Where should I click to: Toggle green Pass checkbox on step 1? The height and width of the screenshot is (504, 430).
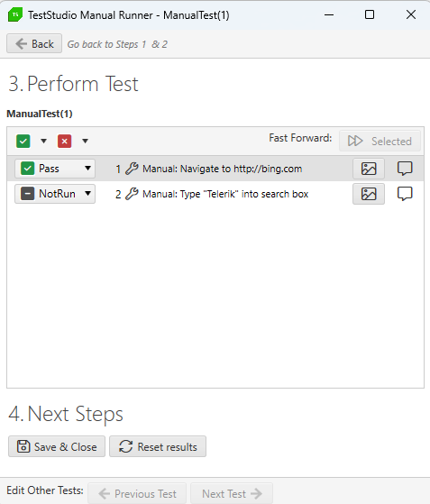click(x=27, y=169)
